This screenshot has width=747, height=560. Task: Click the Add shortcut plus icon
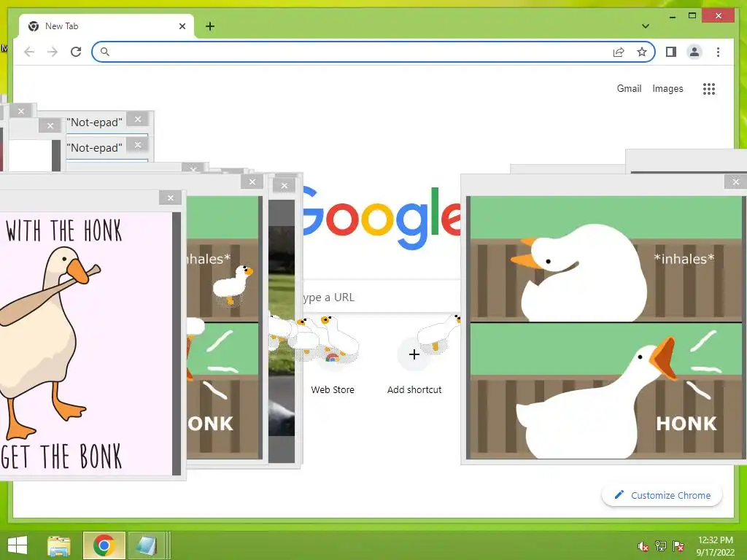click(x=414, y=354)
